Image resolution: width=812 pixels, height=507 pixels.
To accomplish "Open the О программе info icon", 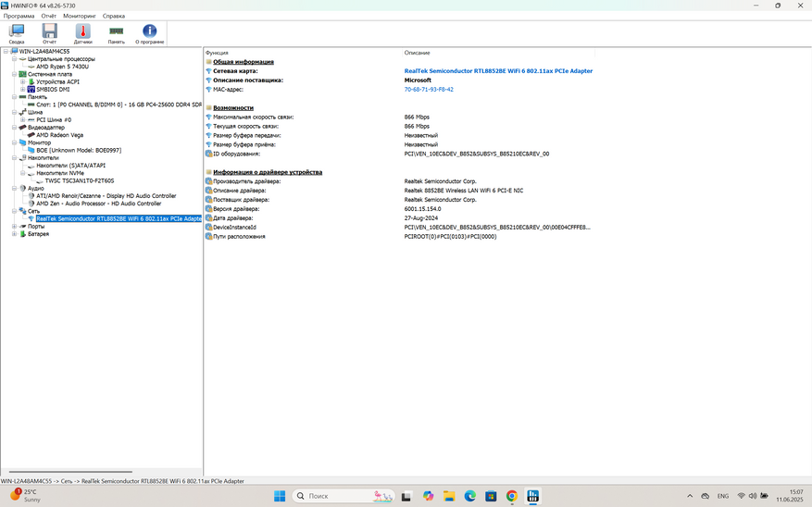I will [150, 31].
